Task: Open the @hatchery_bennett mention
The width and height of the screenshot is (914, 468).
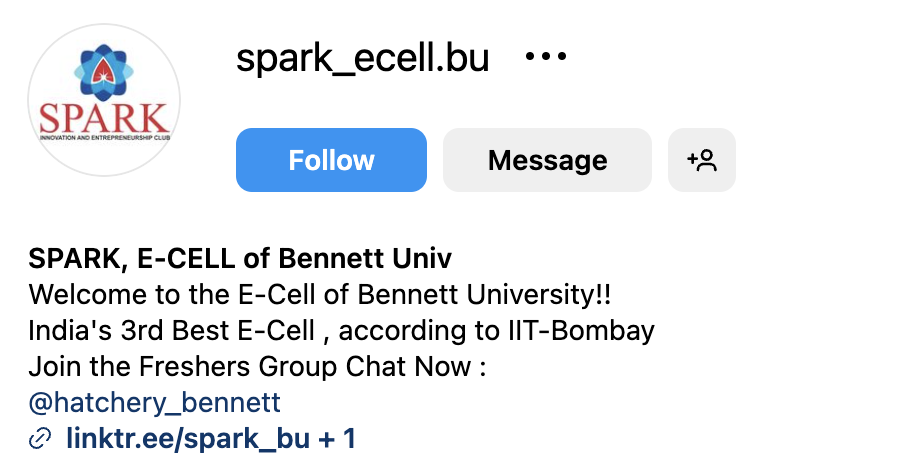Action: click(154, 403)
